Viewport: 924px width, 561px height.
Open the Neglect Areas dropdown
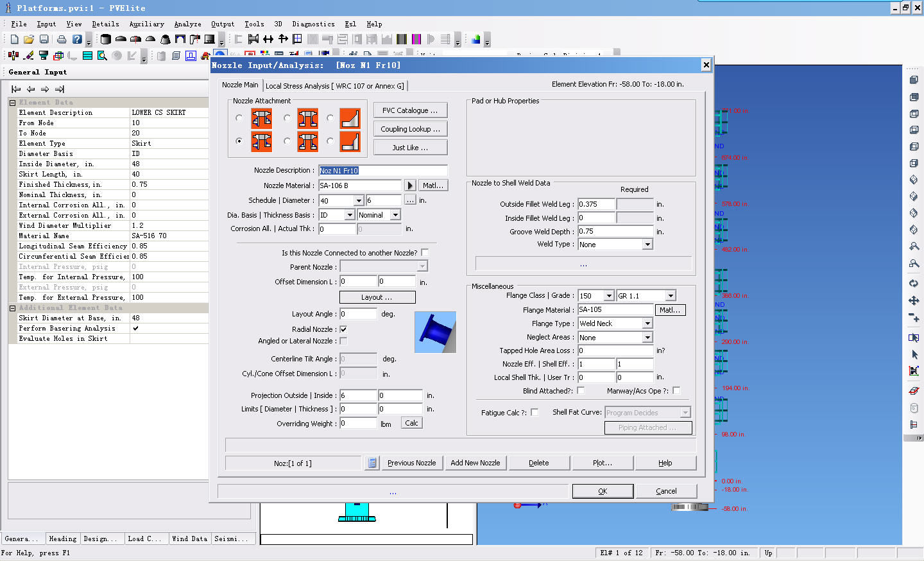pos(647,338)
